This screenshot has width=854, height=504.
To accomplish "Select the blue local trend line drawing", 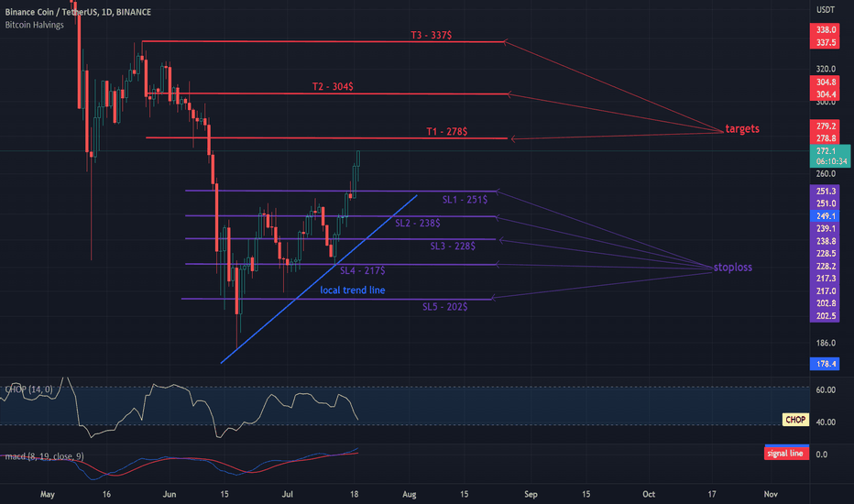I will (x=319, y=279).
